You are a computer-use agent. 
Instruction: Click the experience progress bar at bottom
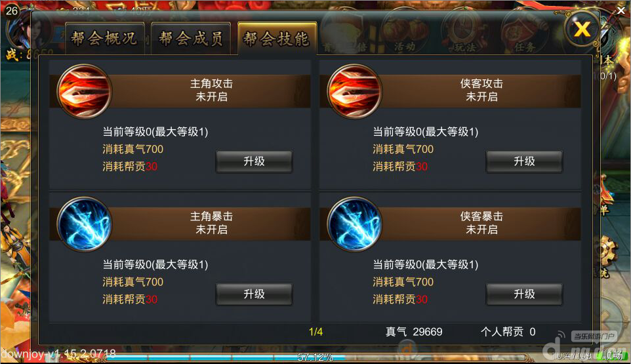[316, 357]
